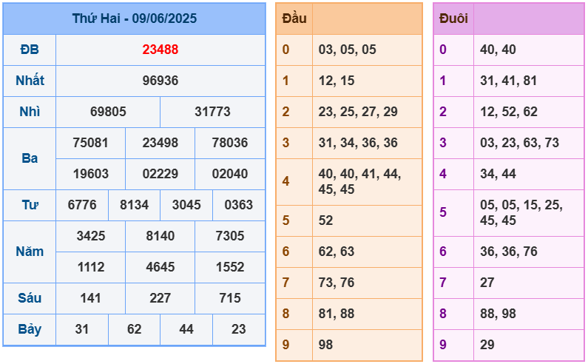The height and width of the screenshot is (364, 588).
Task: Select the red special prize number 23488
Action: pos(160,50)
